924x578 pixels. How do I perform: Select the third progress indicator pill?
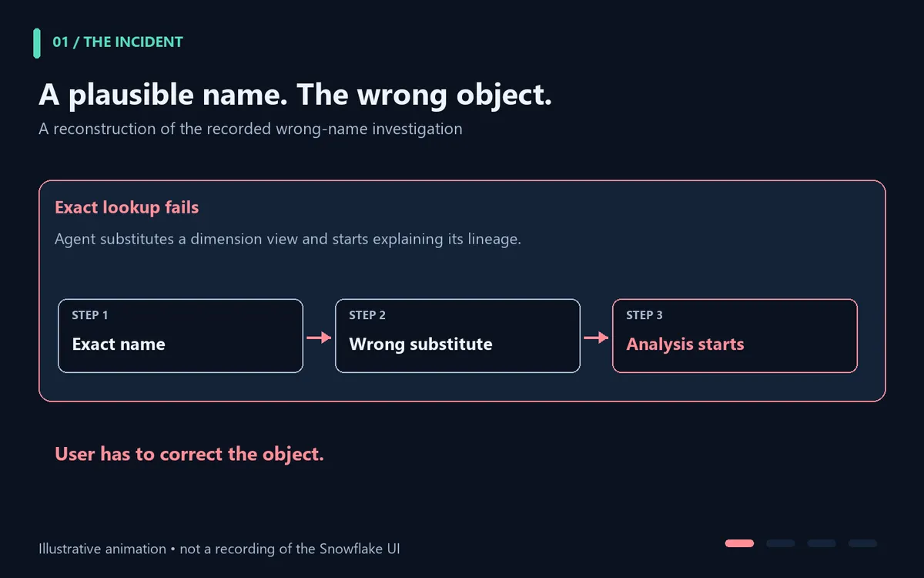[x=821, y=543]
